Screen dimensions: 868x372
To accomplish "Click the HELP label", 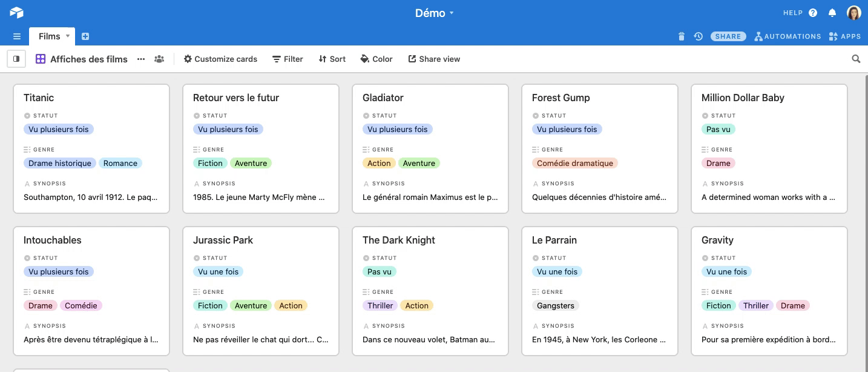I will 792,13.
